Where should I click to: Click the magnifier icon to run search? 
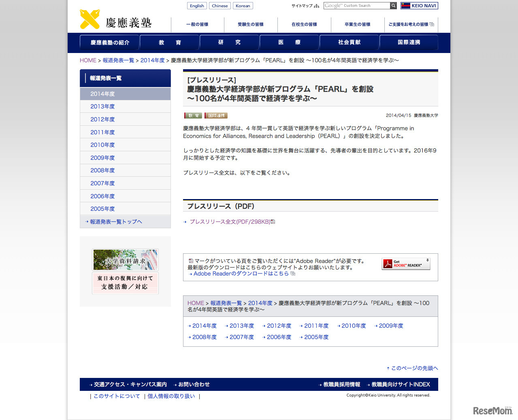[393, 5]
